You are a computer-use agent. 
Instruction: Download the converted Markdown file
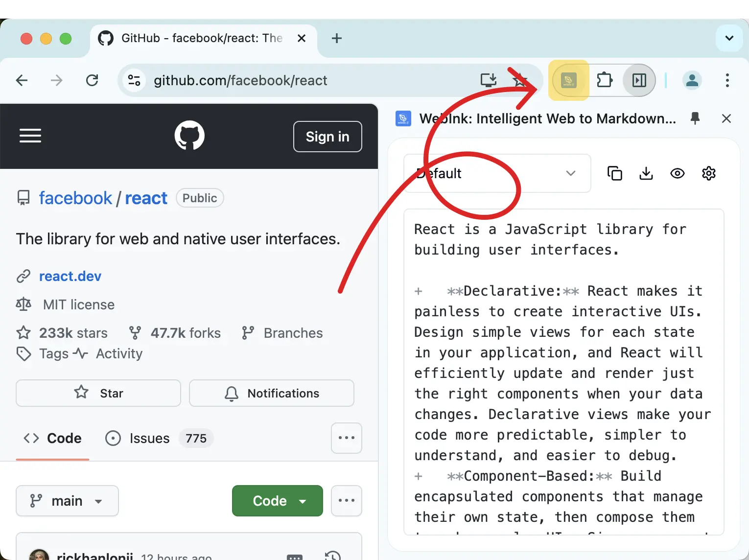tap(646, 173)
